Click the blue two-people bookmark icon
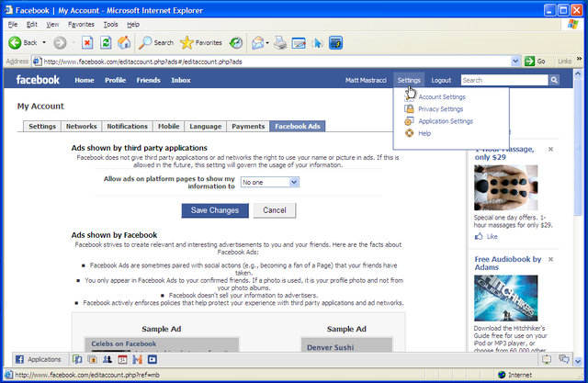This screenshot has width=588, height=383. pos(107,359)
